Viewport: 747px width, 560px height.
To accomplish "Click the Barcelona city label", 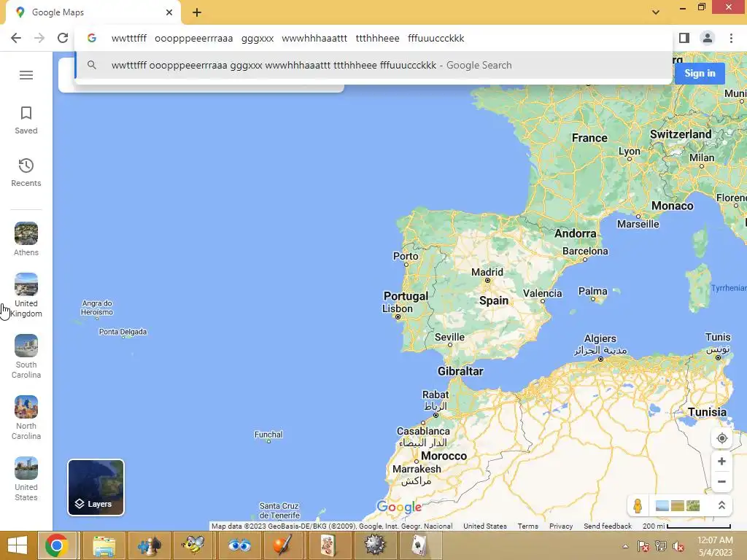I will click(x=585, y=251).
